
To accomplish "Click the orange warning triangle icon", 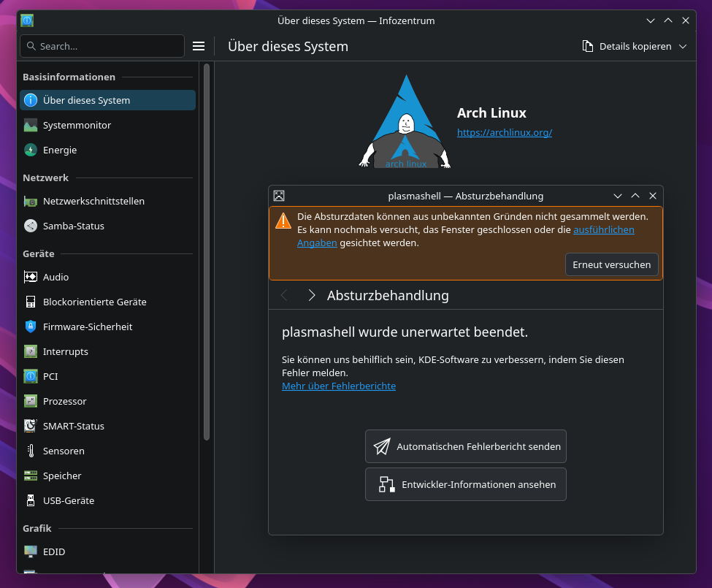I will point(283,221).
